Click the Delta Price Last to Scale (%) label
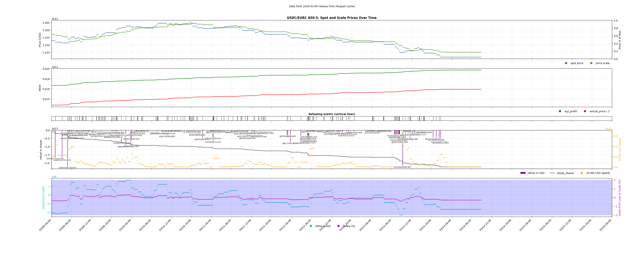This screenshot has width=644, height=255. click(620, 198)
